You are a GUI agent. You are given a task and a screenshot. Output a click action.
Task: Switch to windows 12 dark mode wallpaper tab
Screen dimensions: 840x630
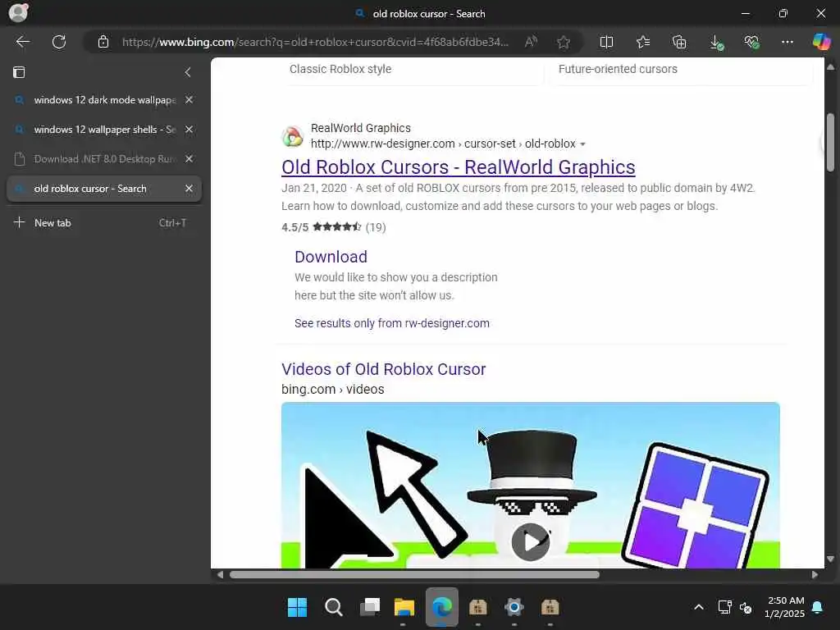tap(103, 99)
